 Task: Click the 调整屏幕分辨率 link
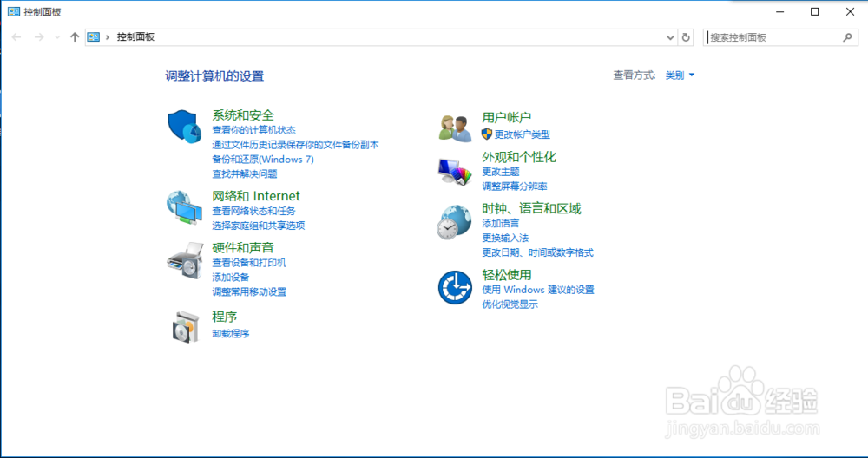click(x=514, y=186)
